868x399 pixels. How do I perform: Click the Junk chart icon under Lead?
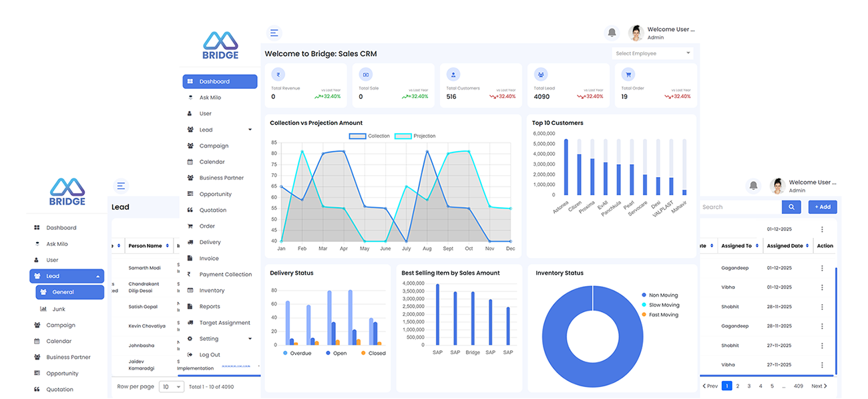pyautogui.click(x=43, y=309)
